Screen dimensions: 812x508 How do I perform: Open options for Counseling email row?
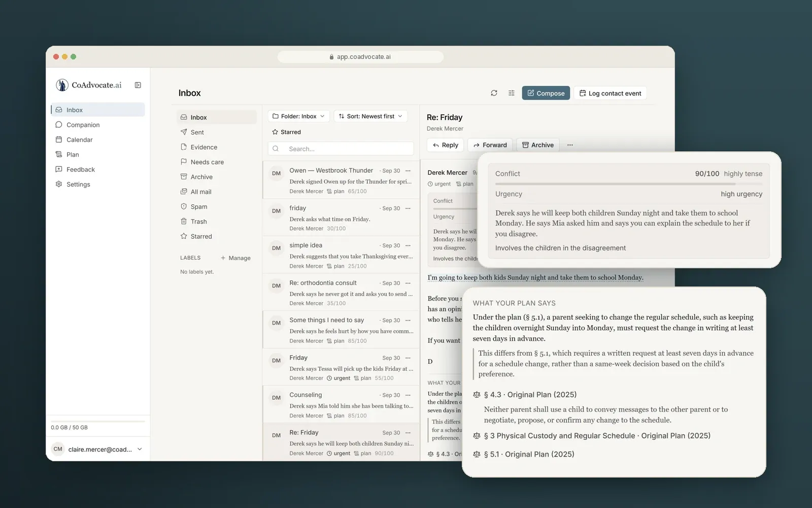click(408, 395)
